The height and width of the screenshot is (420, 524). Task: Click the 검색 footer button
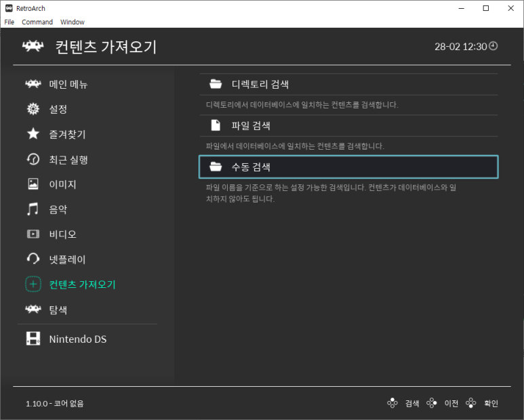click(x=412, y=404)
